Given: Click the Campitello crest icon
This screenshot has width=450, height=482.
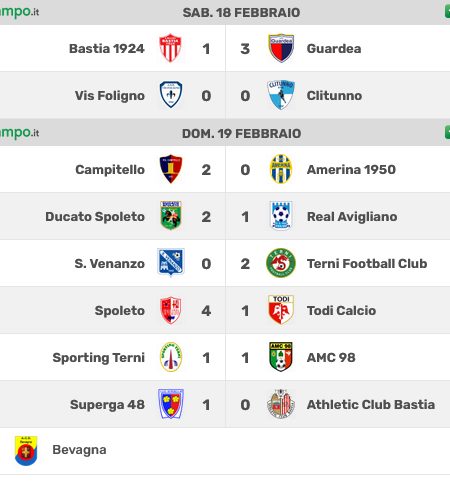Looking at the screenshot, I should 171,169.
